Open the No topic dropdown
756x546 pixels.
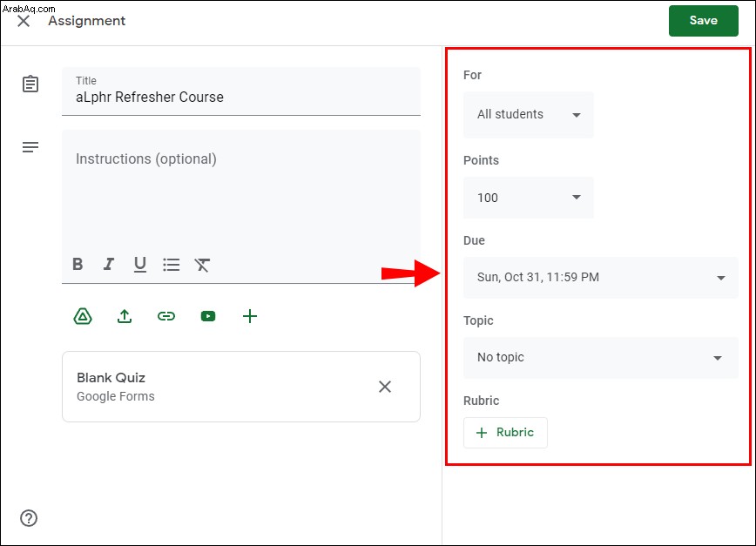pyautogui.click(x=601, y=358)
